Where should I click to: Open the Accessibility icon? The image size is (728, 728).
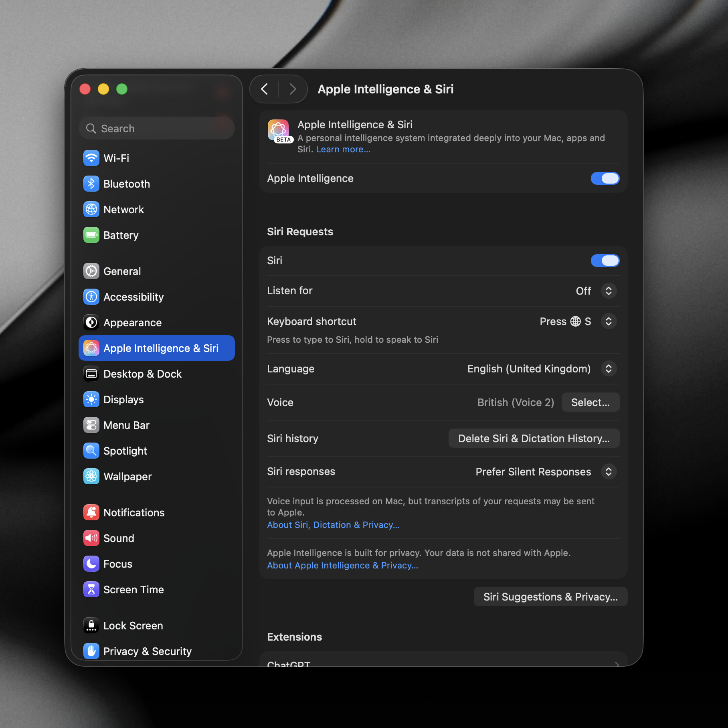click(x=91, y=297)
